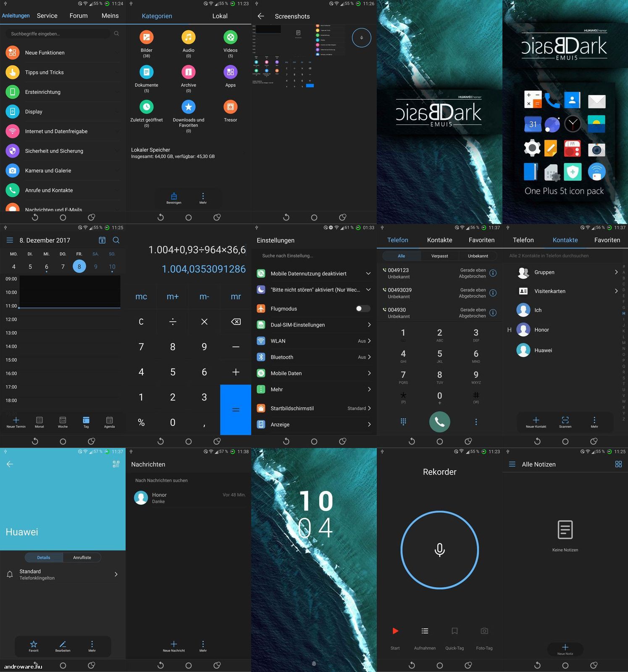Tap Bearbeiten pencil on Huawei contact
Image resolution: width=628 pixels, height=672 pixels.
[x=63, y=644]
